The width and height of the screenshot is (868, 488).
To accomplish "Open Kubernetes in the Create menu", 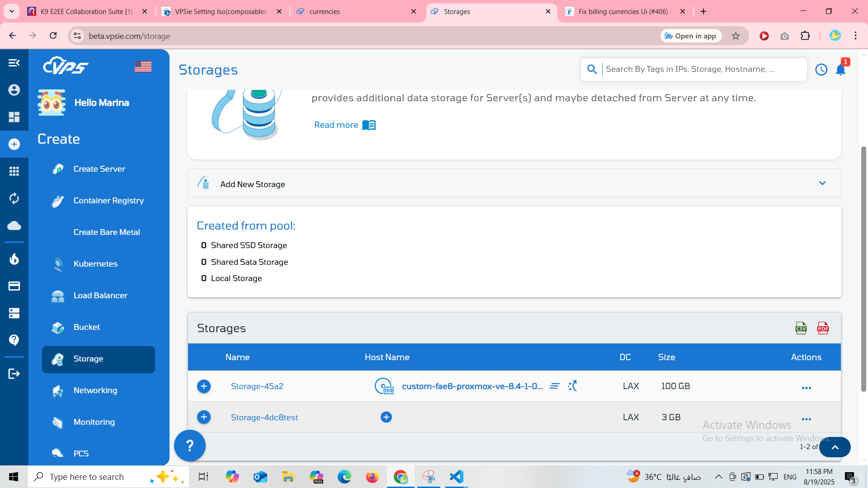I will [95, 264].
